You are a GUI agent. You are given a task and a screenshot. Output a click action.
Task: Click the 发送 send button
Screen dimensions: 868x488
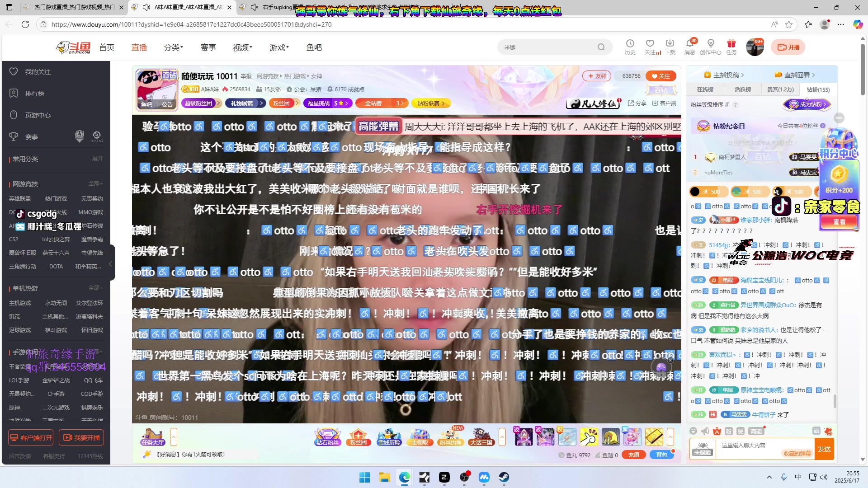824,449
